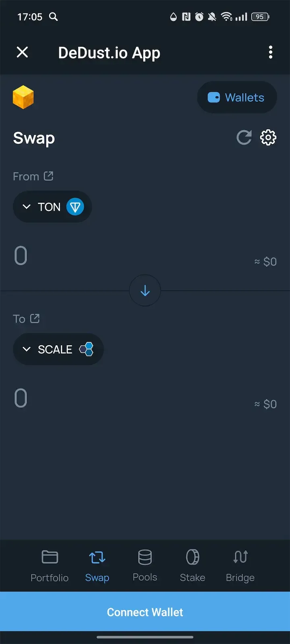Open the Stake section
The image size is (290, 644).
[192, 566]
